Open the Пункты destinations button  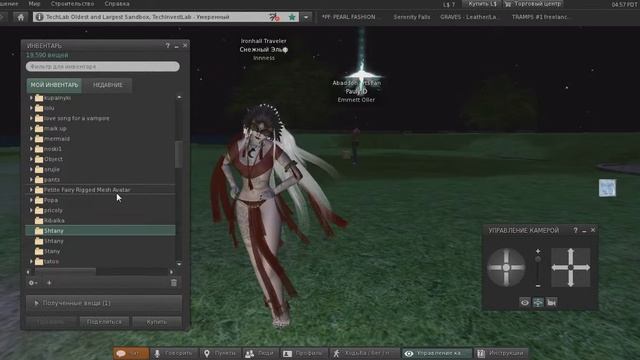coord(220,353)
